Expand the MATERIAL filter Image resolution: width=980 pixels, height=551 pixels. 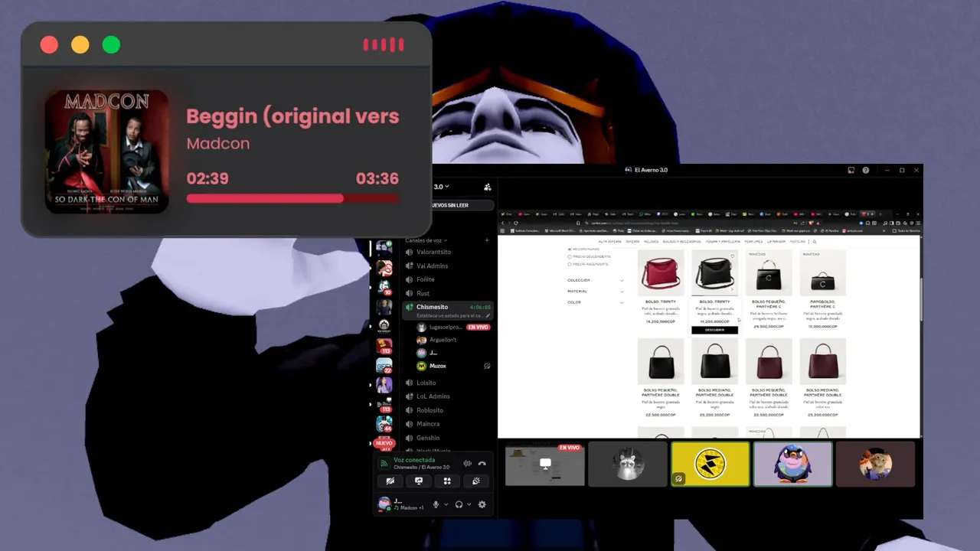(596, 291)
